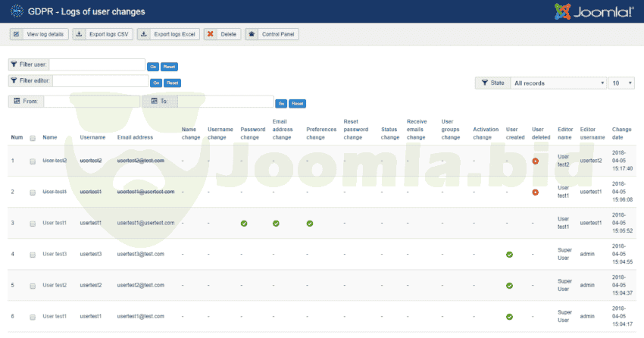Sort table by Username column header
This screenshot has width=644, height=338.
click(x=92, y=138)
